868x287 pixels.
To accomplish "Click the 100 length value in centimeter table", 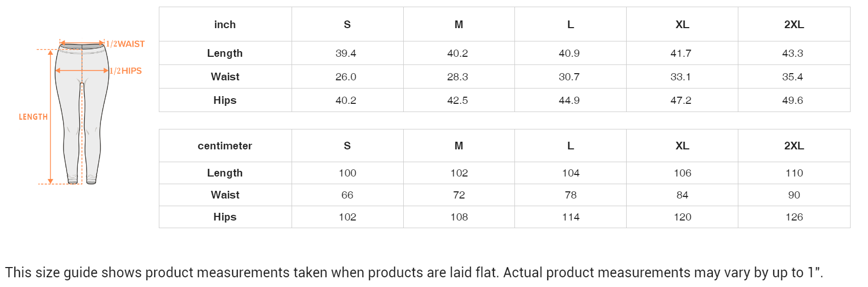I will (x=347, y=173).
